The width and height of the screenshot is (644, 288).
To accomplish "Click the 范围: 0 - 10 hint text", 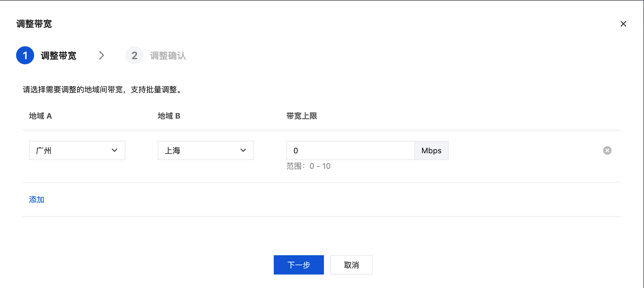I will pyautogui.click(x=308, y=166).
